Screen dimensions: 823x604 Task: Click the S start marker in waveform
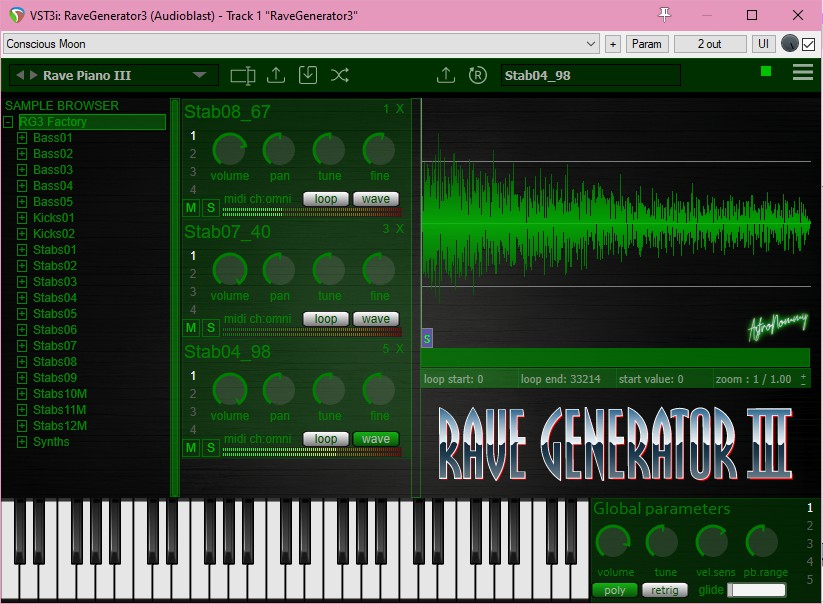click(x=427, y=338)
